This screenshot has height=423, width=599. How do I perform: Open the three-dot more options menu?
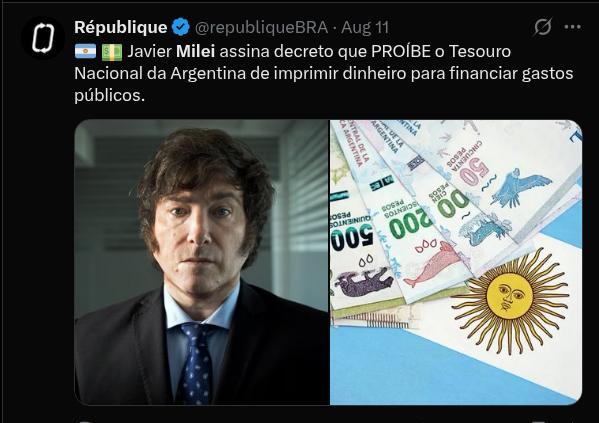[x=572, y=27]
